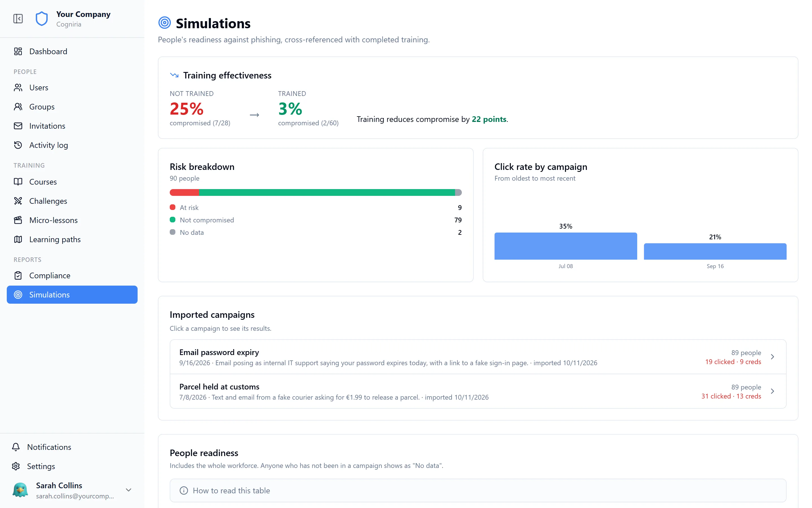Click green Not compromised segment of risk bar
The width and height of the screenshot is (812, 508).
click(327, 192)
